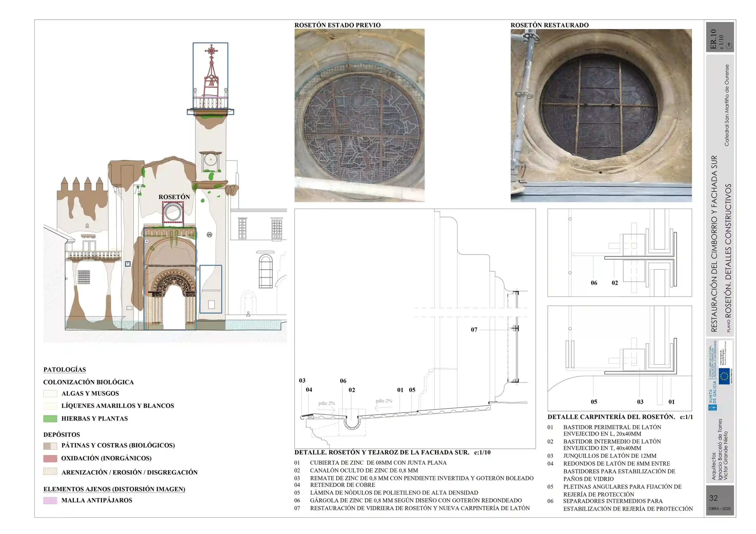This screenshot has width=756, height=534.
Task: Click the European Union flag logo
Action: (724, 376)
